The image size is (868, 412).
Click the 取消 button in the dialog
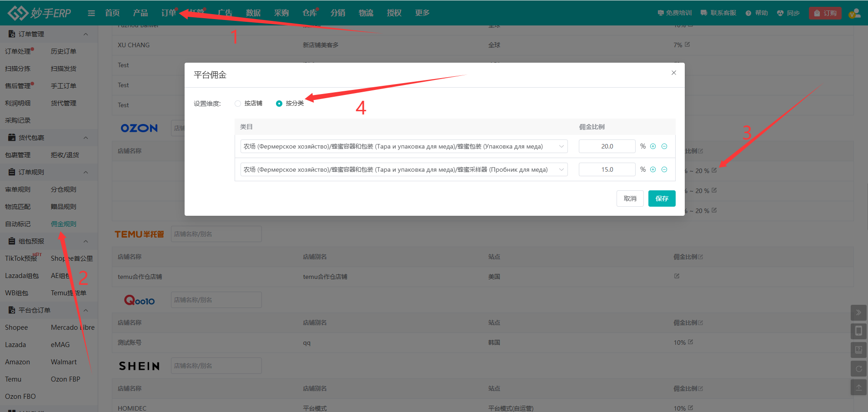[x=630, y=199]
